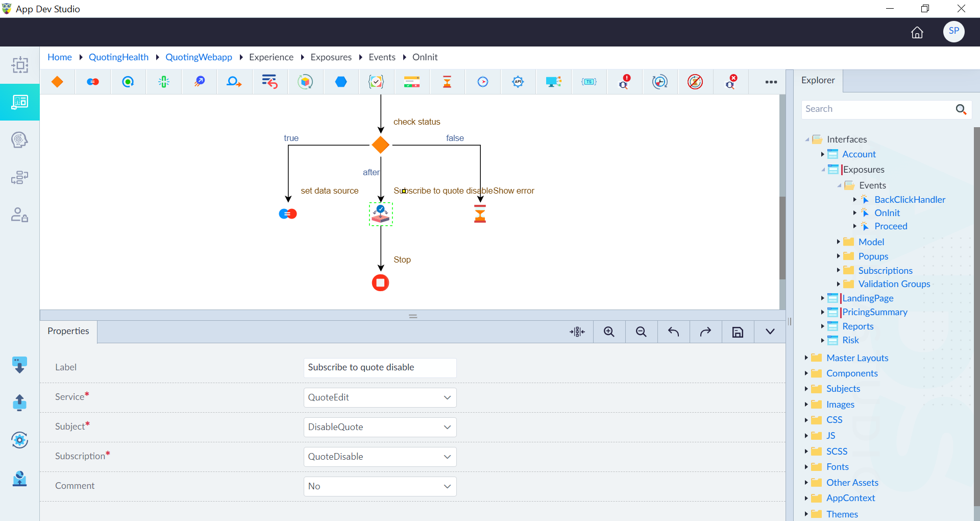The height and width of the screenshot is (521, 980).
Task: Go to the Home breadcrumb
Action: [x=60, y=57]
